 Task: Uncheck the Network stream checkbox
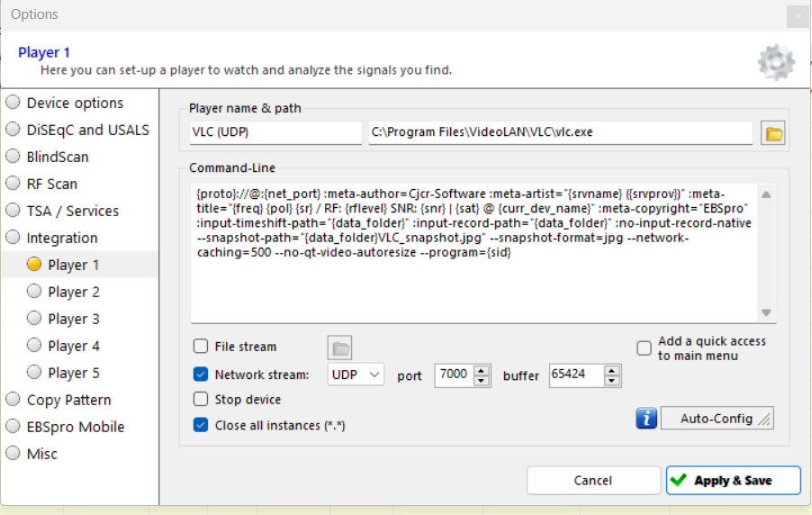pos(201,375)
